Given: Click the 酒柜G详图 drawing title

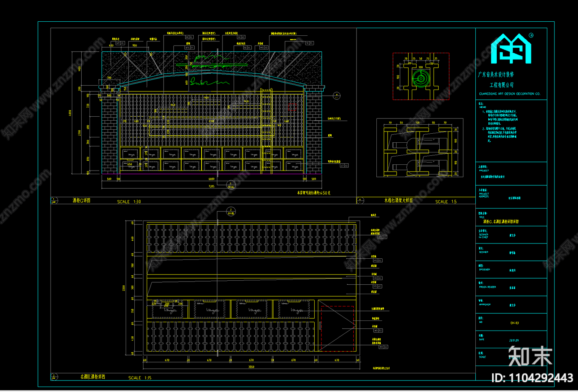Looking at the screenshot, I should (82, 200).
